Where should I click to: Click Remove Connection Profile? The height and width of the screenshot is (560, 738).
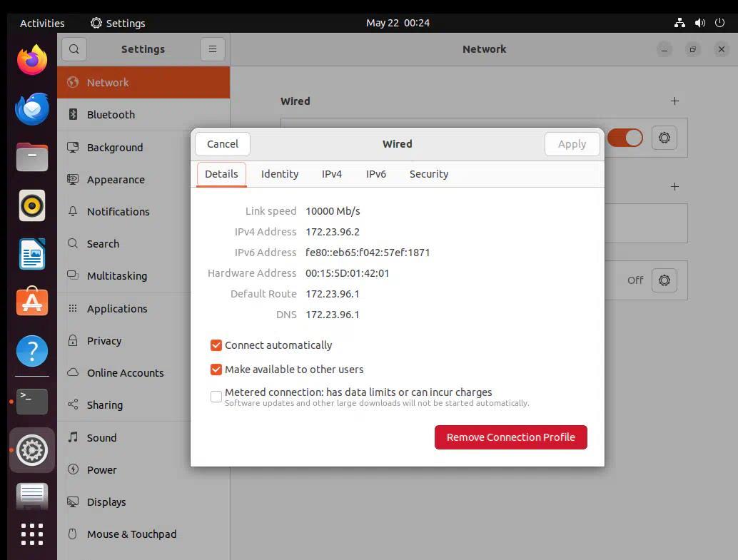510,437
